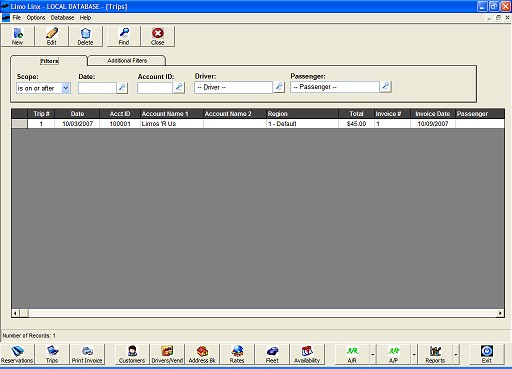Sort by Passenger column header
Screen dimensions: 512x369
480,114
